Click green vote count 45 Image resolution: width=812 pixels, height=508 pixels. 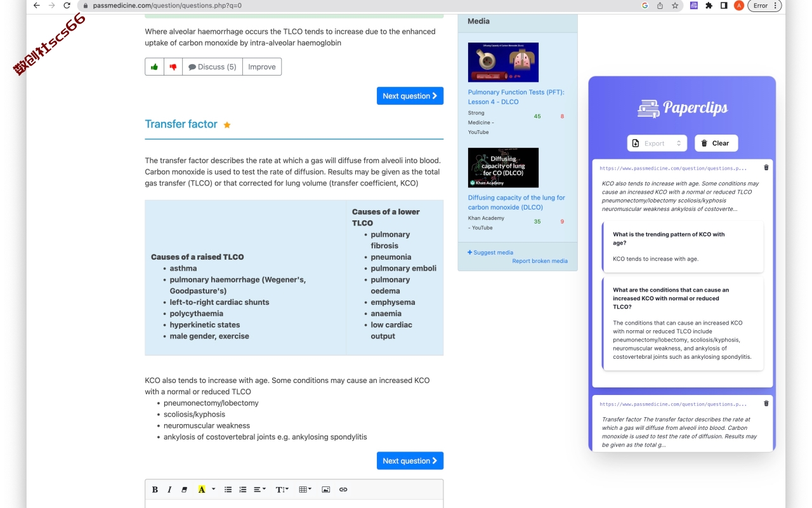point(537,116)
